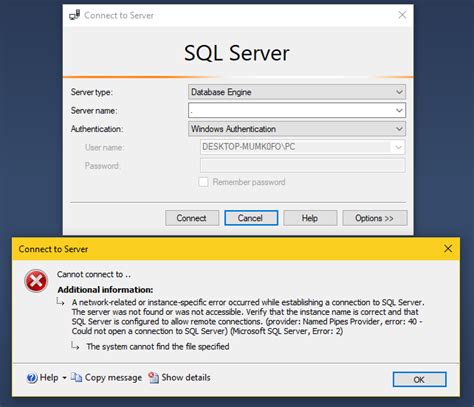The image size is (474, 407).
Task: Open the User name dropdown arrow
Action: (x=398, y=147)
